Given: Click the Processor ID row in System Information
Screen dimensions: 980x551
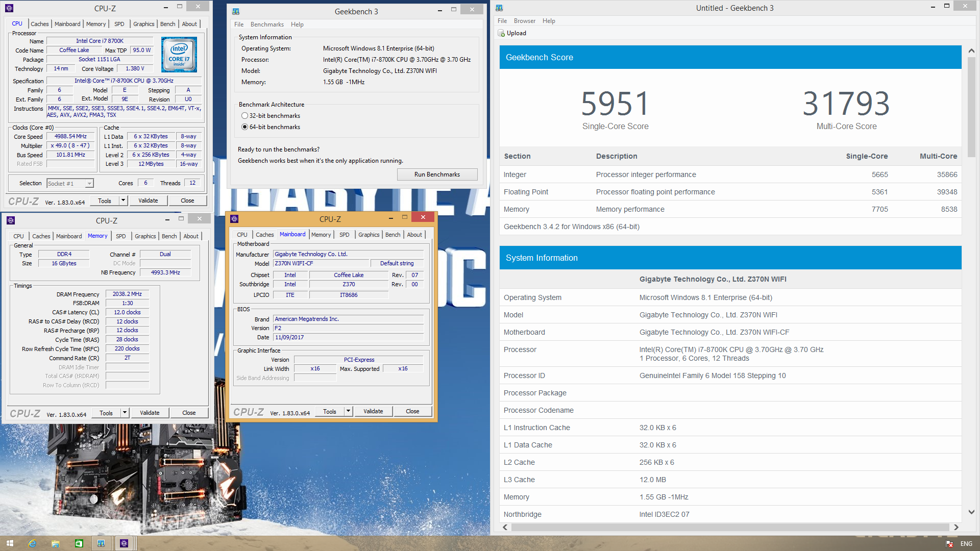Looking at the screenshot, I should click(x=730, y=375).
